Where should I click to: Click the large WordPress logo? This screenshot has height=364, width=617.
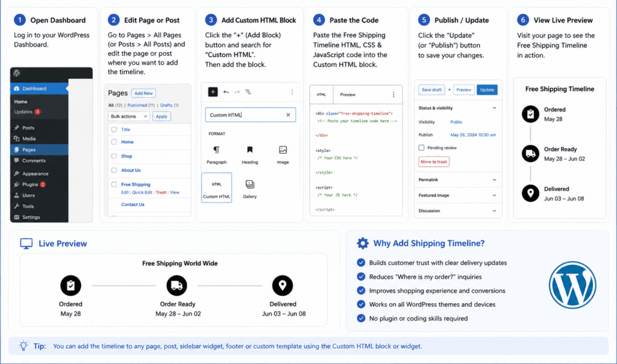[x=572, y=285]
